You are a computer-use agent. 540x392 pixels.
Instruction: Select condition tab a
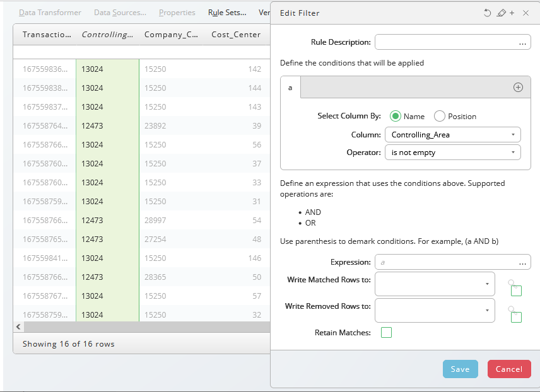click(x=290, y=88)
